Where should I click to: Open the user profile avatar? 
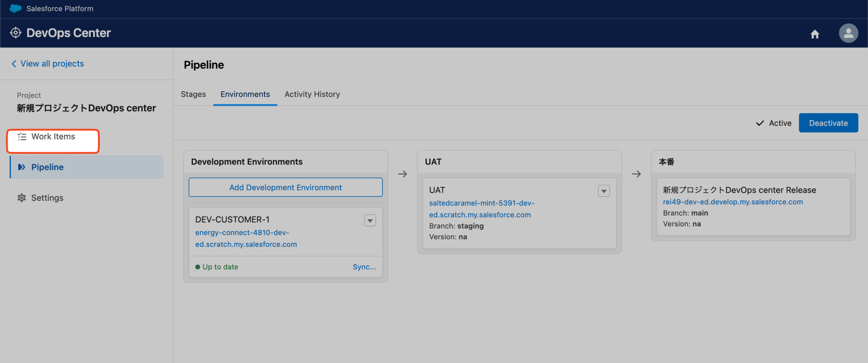[x=848, y=33]
